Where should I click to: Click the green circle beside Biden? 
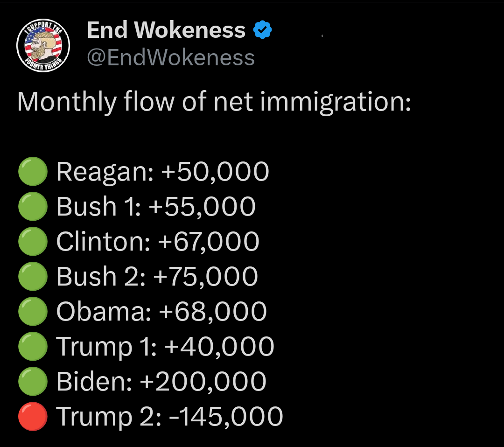click(x=33, y=382)
